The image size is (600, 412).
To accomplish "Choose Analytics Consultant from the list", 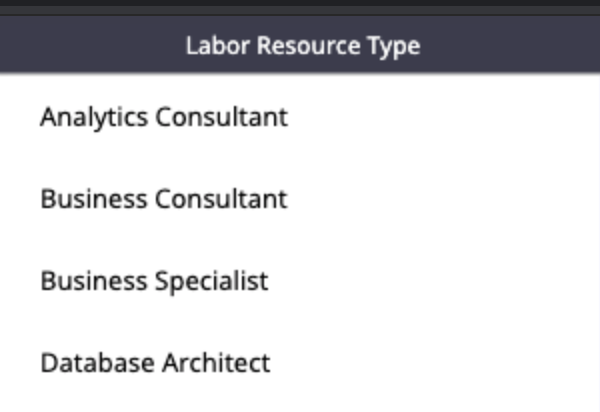I will click(164, 117).
